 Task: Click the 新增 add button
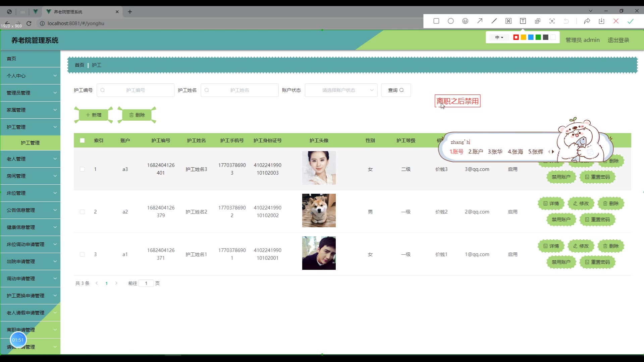[x=94, y=115]
